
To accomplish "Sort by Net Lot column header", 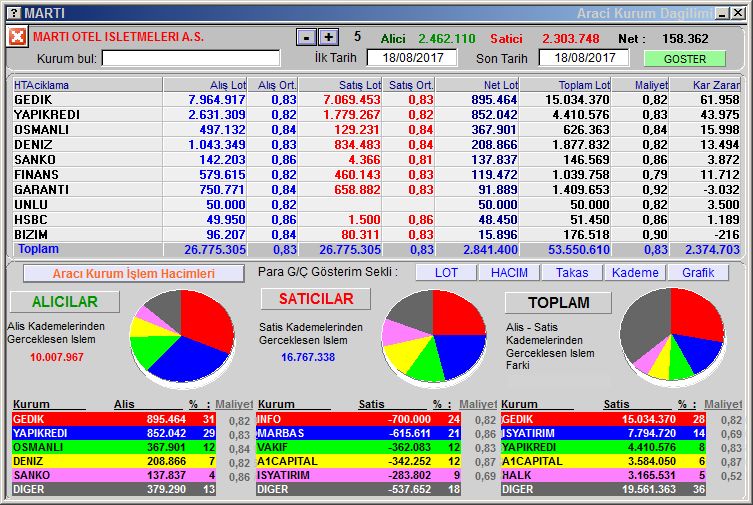I will [477, 85].
